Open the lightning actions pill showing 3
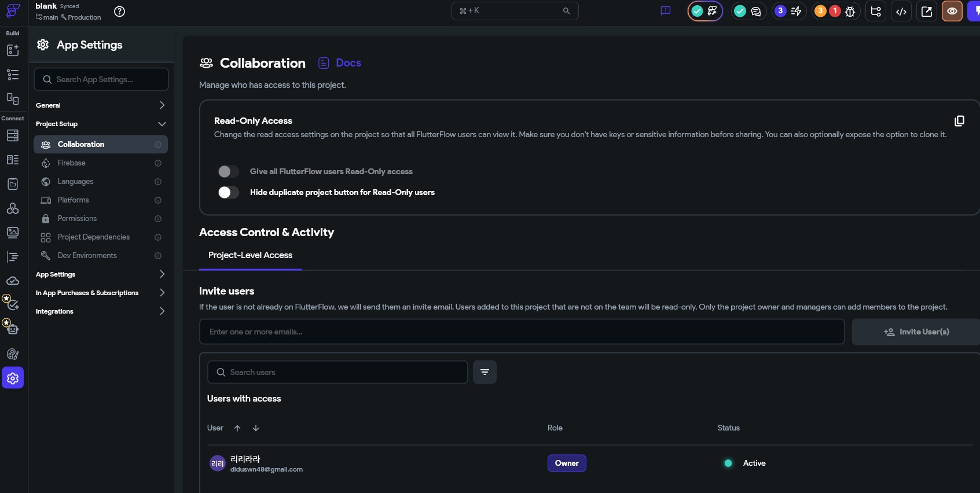The image size is (980, 493). (x=788, y=11)
